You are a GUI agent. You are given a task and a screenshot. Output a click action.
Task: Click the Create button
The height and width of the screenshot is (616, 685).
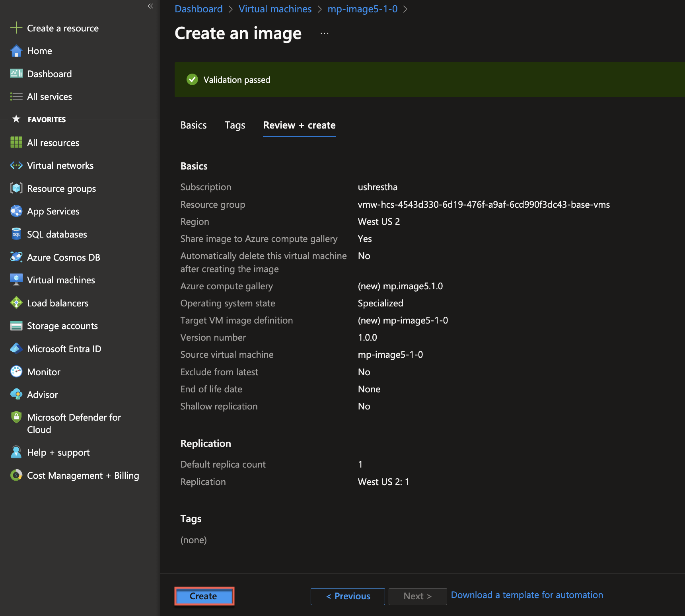pyautogui.click(x=204, y=596)
